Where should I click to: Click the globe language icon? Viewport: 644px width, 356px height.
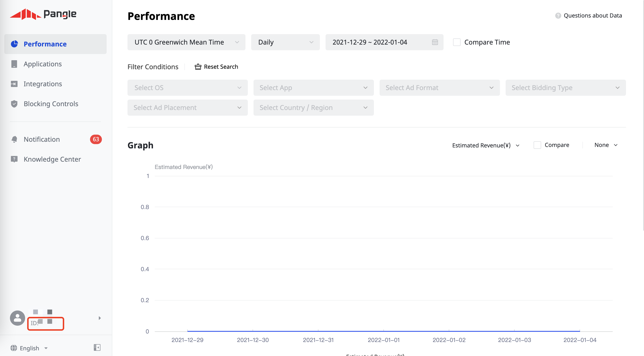(x=14, y=348)
